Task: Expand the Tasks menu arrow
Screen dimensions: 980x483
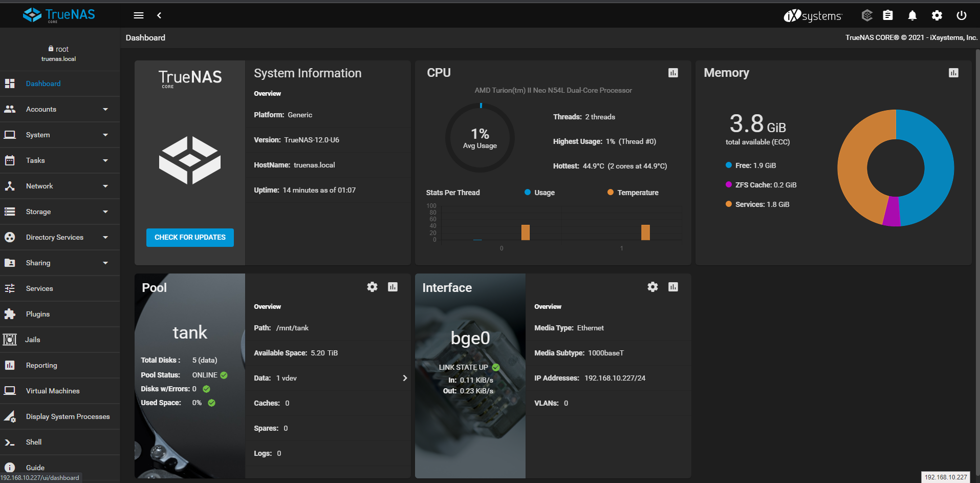Action: 105,160
